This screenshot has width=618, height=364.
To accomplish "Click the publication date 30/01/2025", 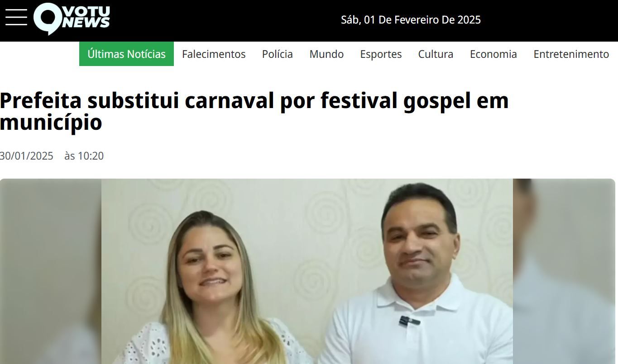I will pyautogui.click(x=27, y=156).
